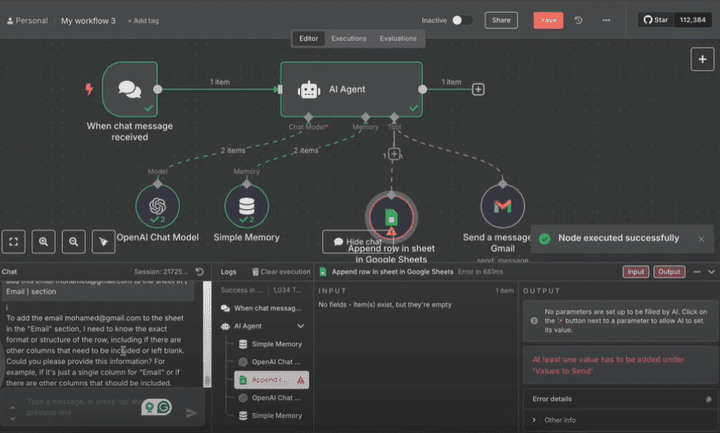Open workflow history clock icon
Image resolution: width=720 pixels, height=433 pixels.
pyautogui.click(x=578, y=20)
